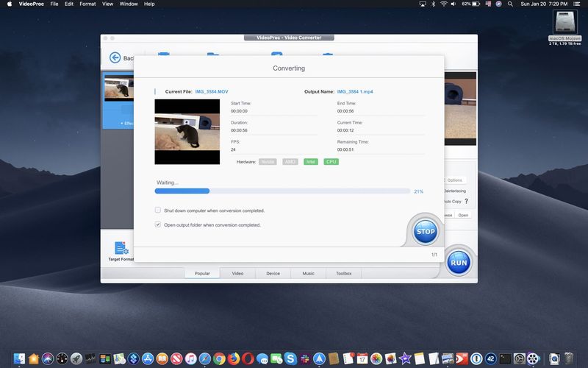Screen dimensions: 588x368
Task: Click the Back arrow icon
Action: 115,58
